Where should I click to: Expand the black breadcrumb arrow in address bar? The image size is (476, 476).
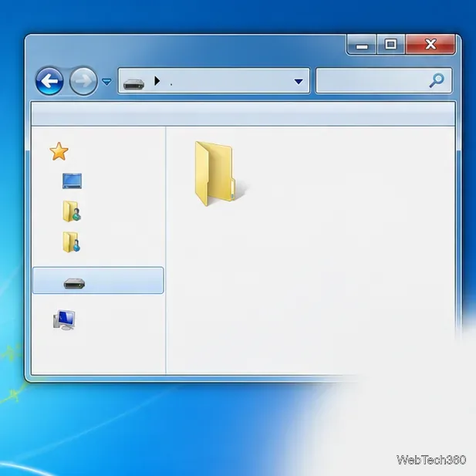pos(157,81)
